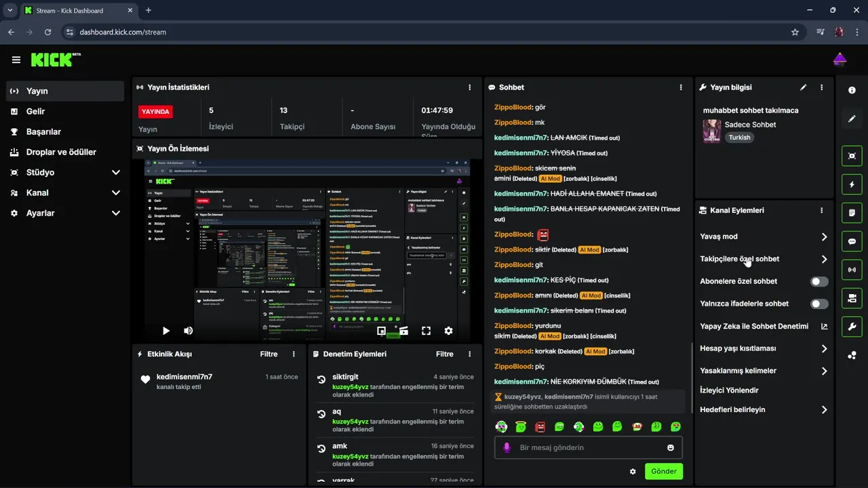
Task: Open the Denetim Eylemleri three-dot menu
Action: coord(469,354)
